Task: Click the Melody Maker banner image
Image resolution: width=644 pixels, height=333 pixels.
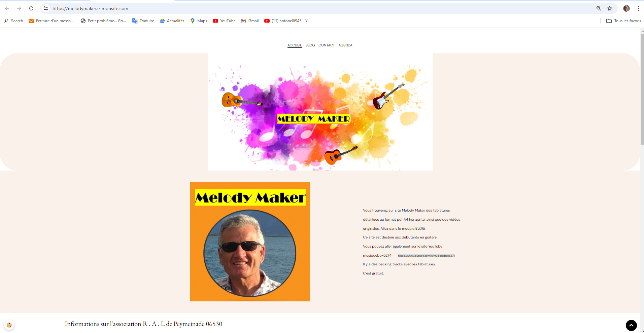Action: pyautogui.click(x=320, y=112)
